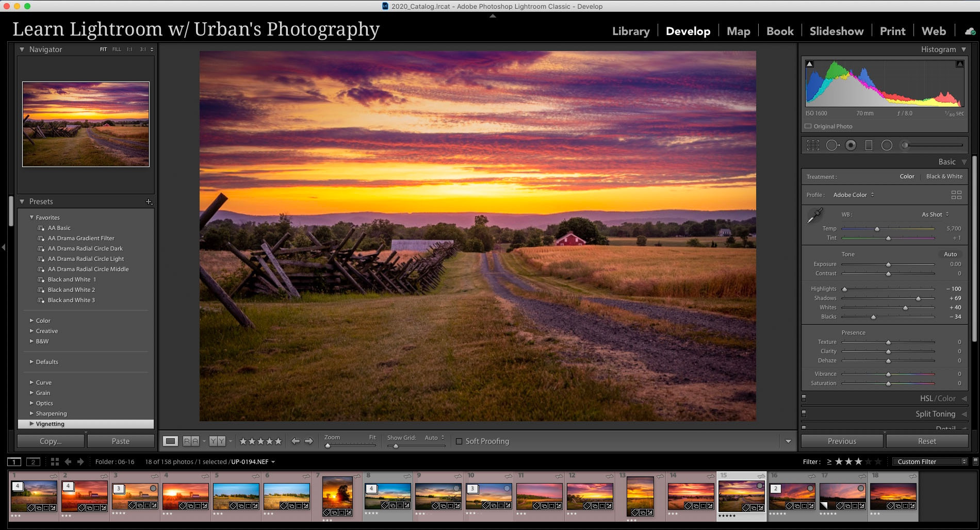Viewport: 980px width, 530px height.
Task: Switch to the Library module
Action: tap(630, 31)
